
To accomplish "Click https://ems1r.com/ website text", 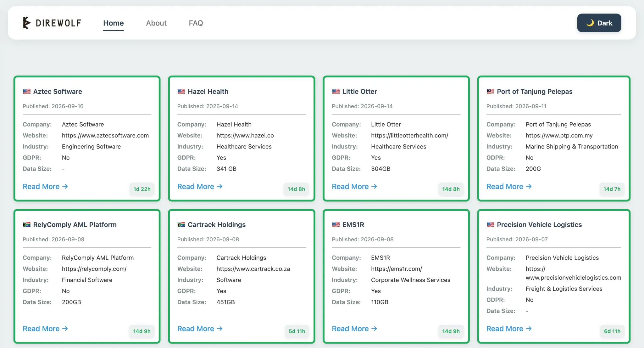I will 397,269.
